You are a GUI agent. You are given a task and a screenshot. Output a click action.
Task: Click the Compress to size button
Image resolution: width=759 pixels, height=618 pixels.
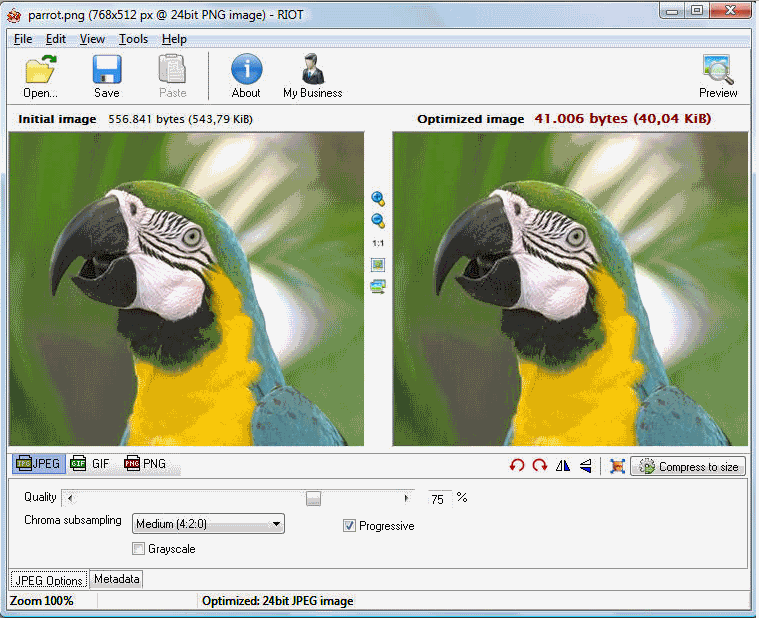click(688, 467)
